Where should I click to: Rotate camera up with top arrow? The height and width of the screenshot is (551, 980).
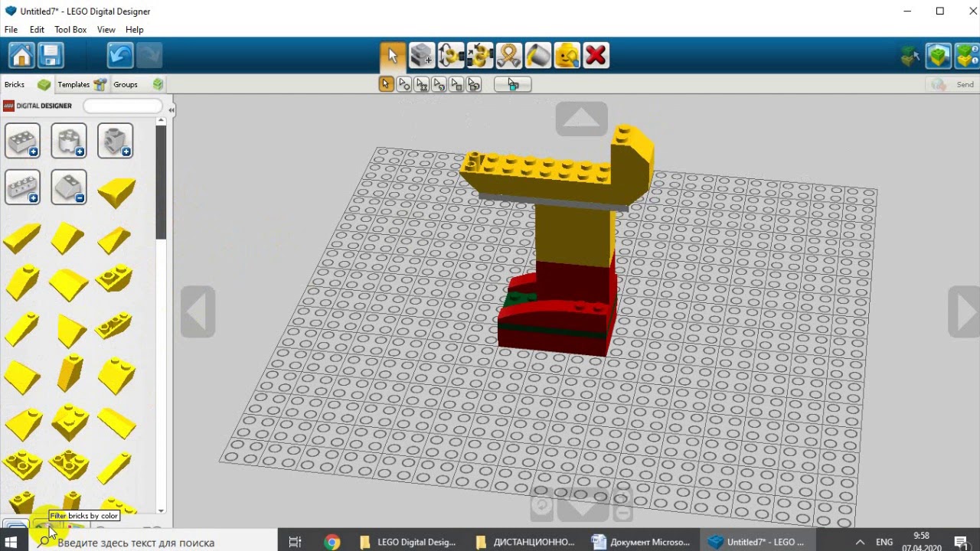point(582,119)
